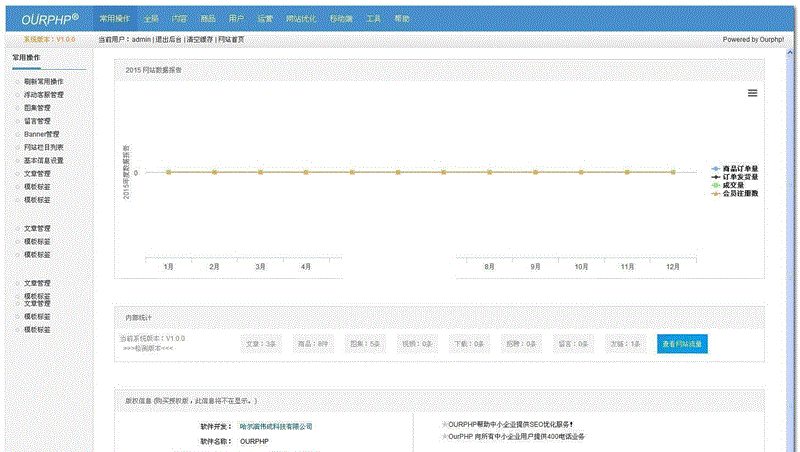The height and width of the screenshot is (452, 800).
Task: Open the 商品 top menu
Action: [x=207, y=19]
